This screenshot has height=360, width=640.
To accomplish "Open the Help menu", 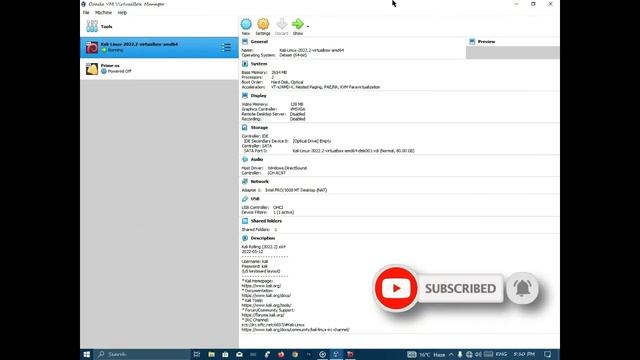I will 122,13.
